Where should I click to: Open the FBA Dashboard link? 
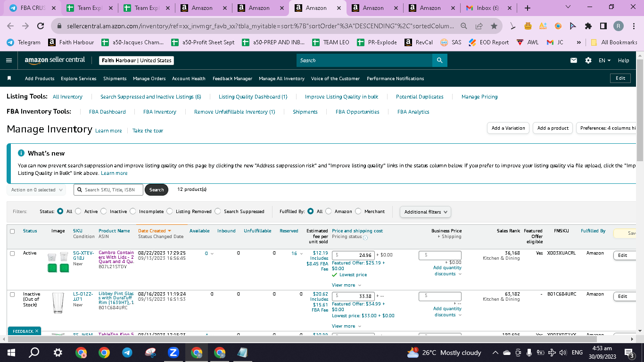pyautogui.click(x=107, y=112)
